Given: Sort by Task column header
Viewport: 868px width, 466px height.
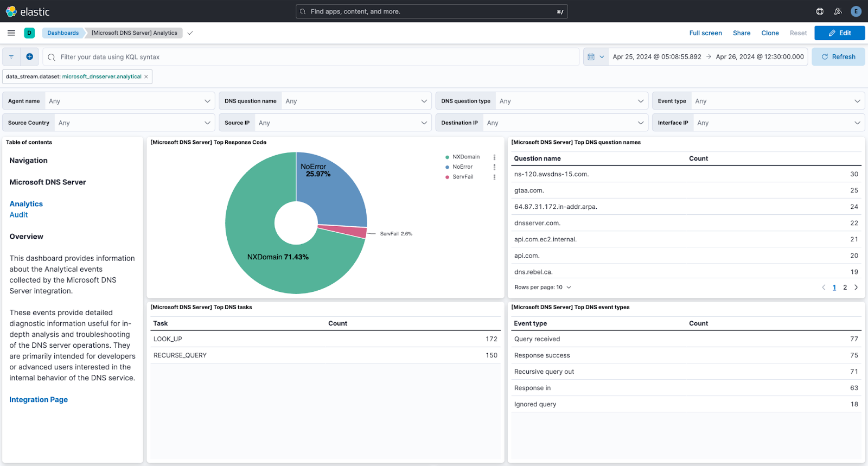Looking at the screenshot, I should tap(161, 323).
